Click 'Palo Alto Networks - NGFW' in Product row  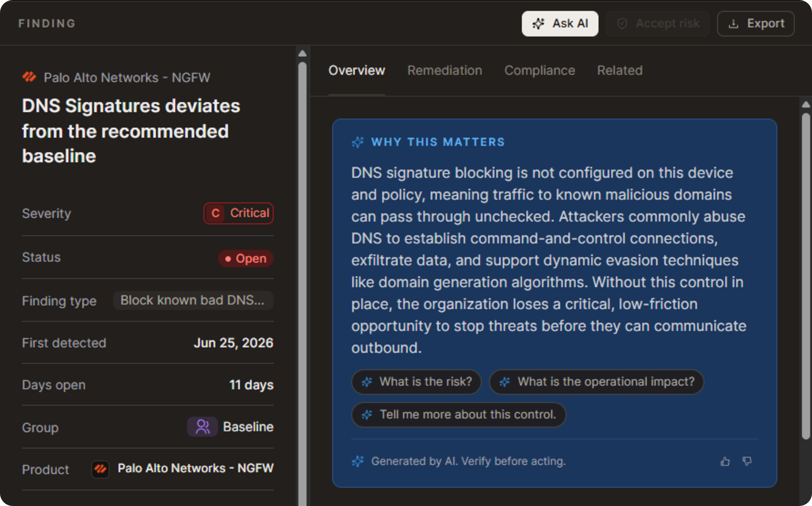click(x=196, y=469)
